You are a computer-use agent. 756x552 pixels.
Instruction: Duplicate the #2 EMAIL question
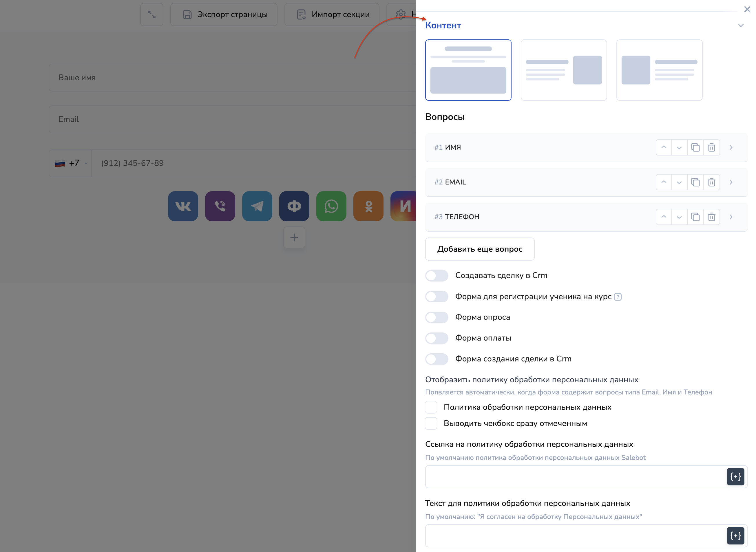[x=695, y=182]
